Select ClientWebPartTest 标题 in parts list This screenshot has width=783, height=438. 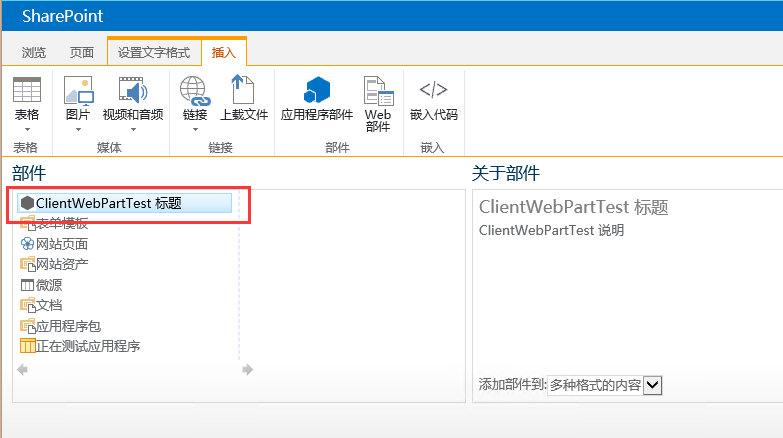125,203
